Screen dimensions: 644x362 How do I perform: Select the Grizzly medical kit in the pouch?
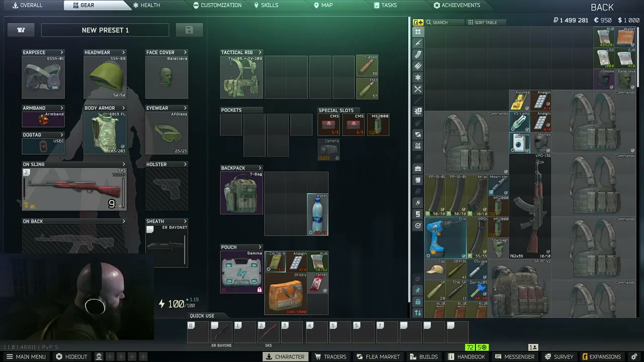(286, 294)
